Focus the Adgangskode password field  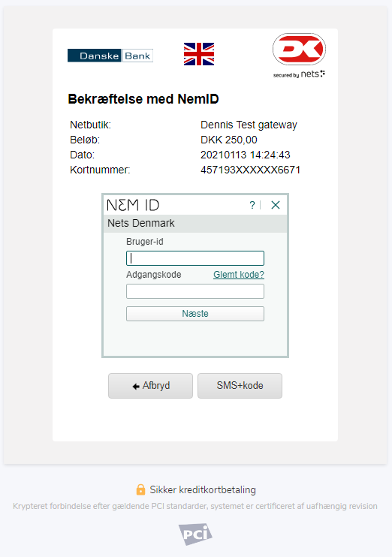[195, 291]
